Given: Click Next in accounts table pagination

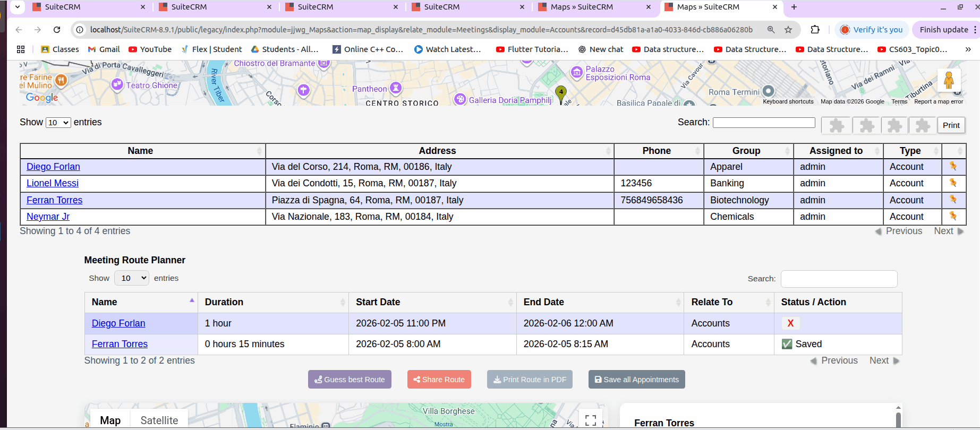Looking at the screenshot, I should [949, 231].
